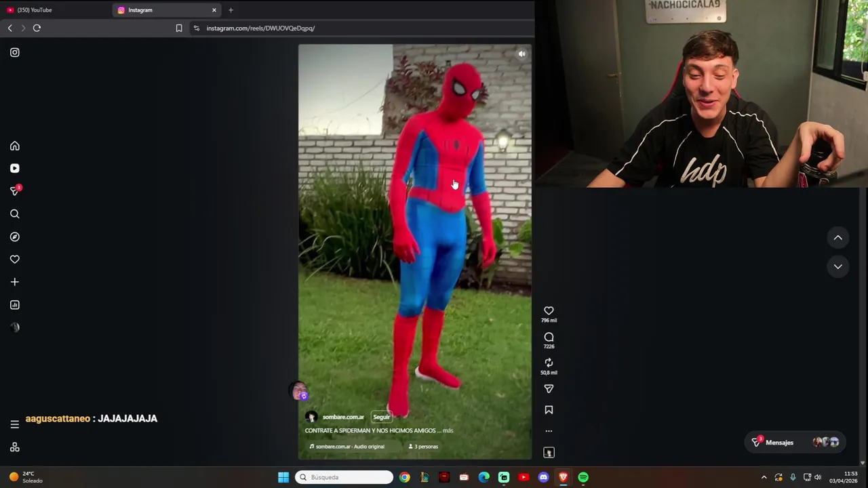Open the reposter's avatar beside the reel
The height and width of the screenshot is (488, 868).
[298, 391]
